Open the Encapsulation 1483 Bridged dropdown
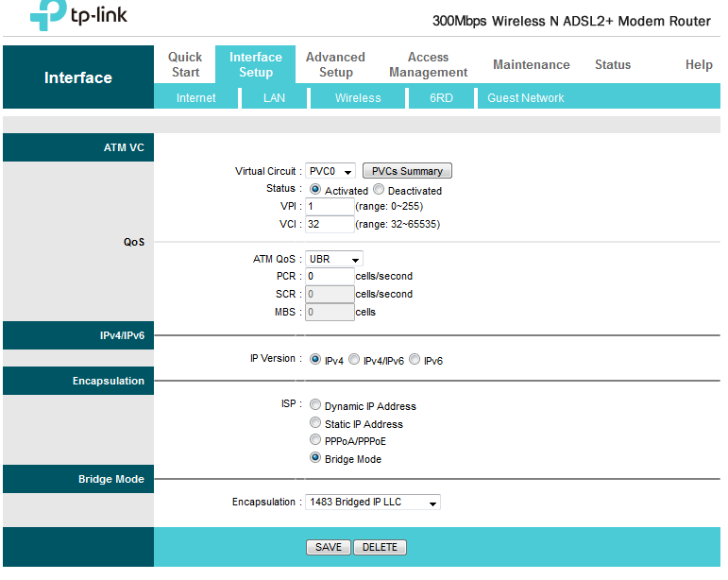728x580 pixels. pyautogui.click(x=373, y=503)
